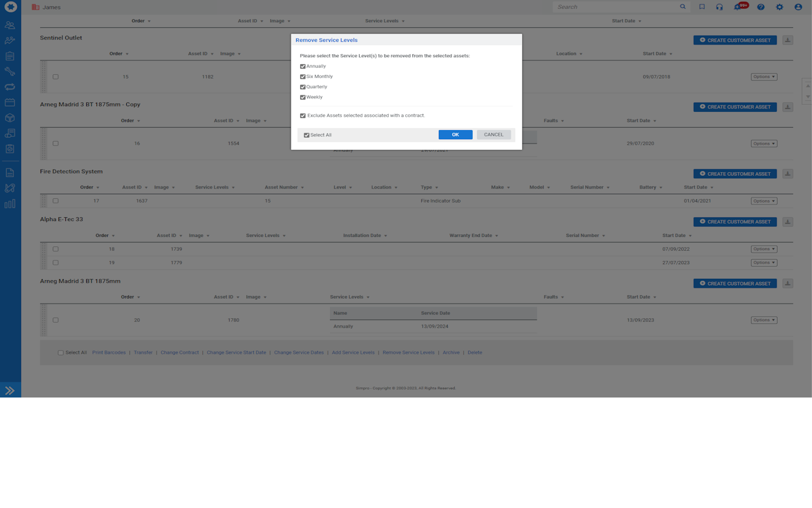Viewport: 812px width, 508px height.
Task: Open the help question mark icon
Action: coord(761,7)
